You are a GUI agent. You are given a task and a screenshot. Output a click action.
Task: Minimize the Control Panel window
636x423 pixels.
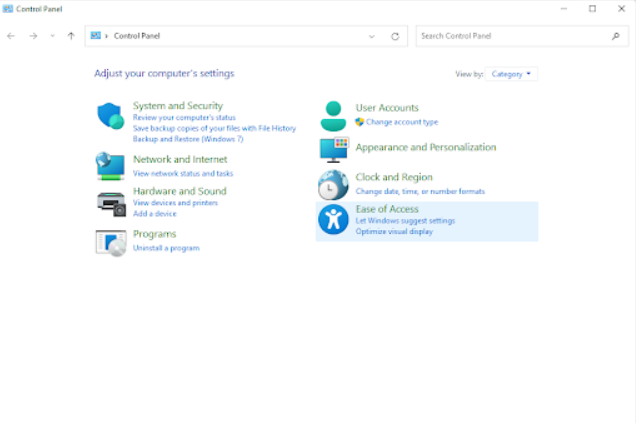[x=564, y=9]
